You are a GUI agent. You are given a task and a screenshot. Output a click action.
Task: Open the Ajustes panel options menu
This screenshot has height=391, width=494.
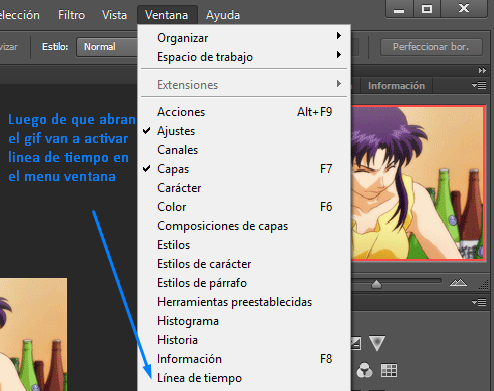pyautogui.click(x=479, y=302)
